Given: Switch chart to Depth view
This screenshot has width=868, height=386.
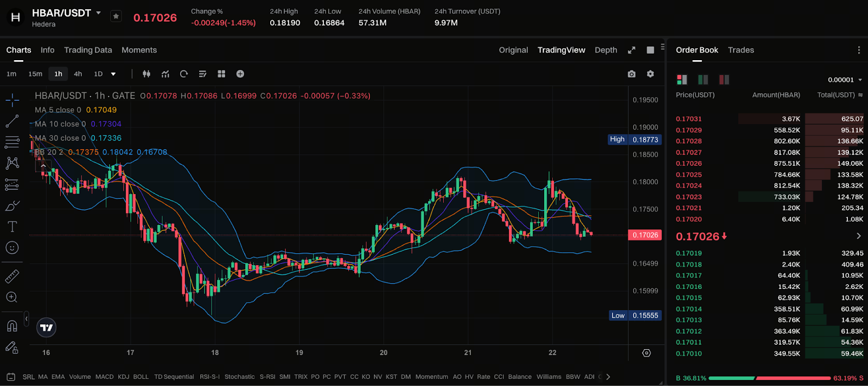Looking at the screenshot, I should click(605, 50).
